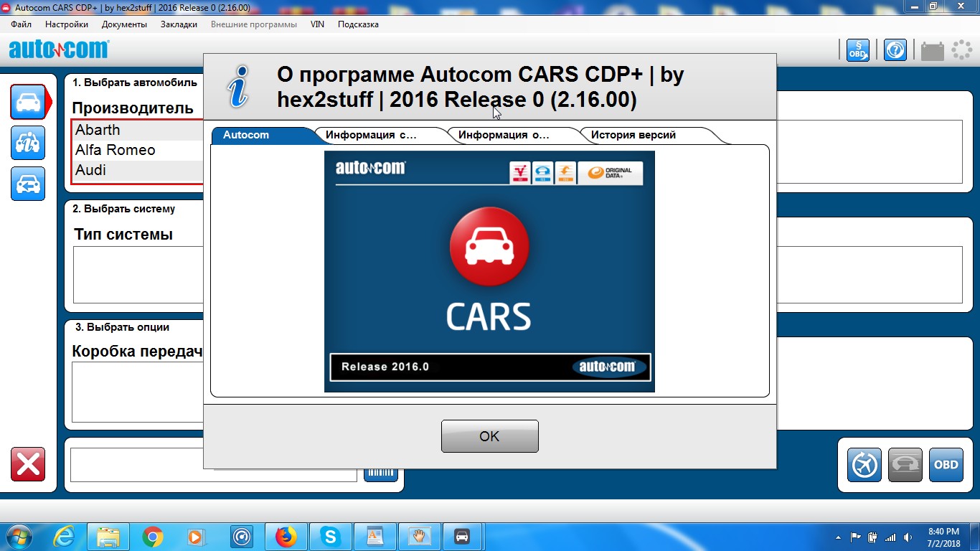Click the autocom logo at top left
This screenshot has height=551, width=980.
point(59,49)
